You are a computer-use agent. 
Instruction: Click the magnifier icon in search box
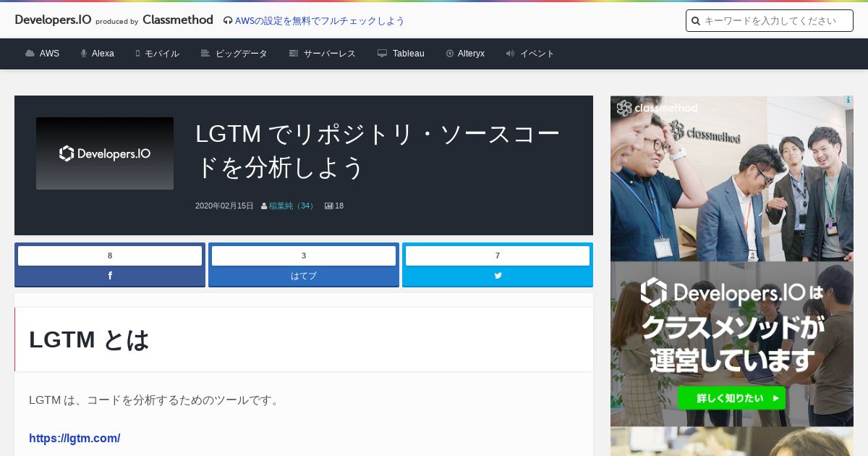(x=696, y=21)
